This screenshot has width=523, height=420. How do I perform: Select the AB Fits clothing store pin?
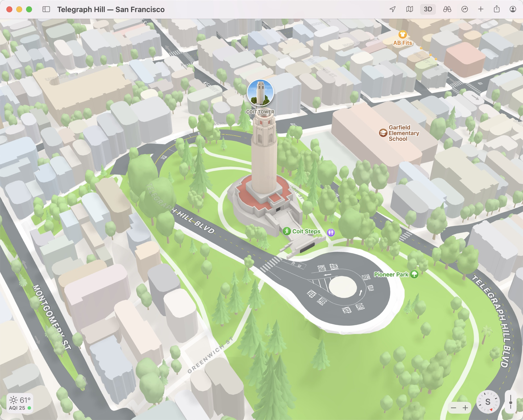pyautogui.click(x=402, y=34)
